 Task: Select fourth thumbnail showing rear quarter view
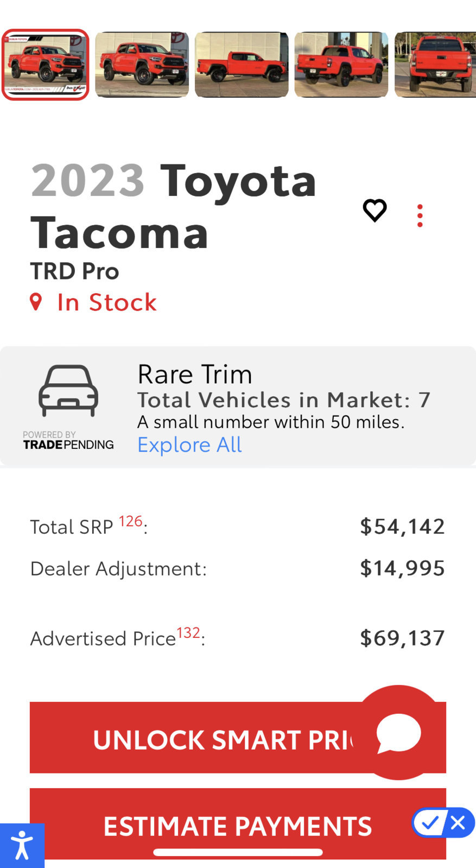click(x=341, y=65)
